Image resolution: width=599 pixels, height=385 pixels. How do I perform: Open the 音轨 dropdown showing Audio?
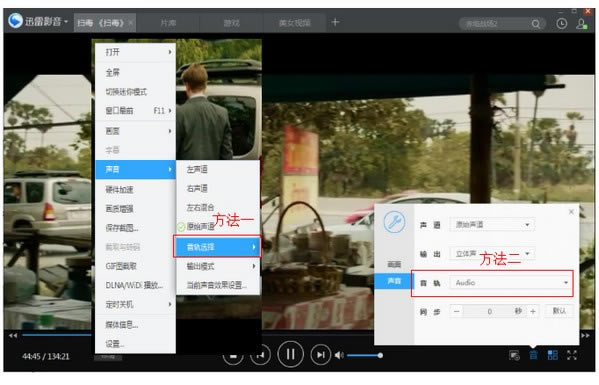(x=511, y=283)
